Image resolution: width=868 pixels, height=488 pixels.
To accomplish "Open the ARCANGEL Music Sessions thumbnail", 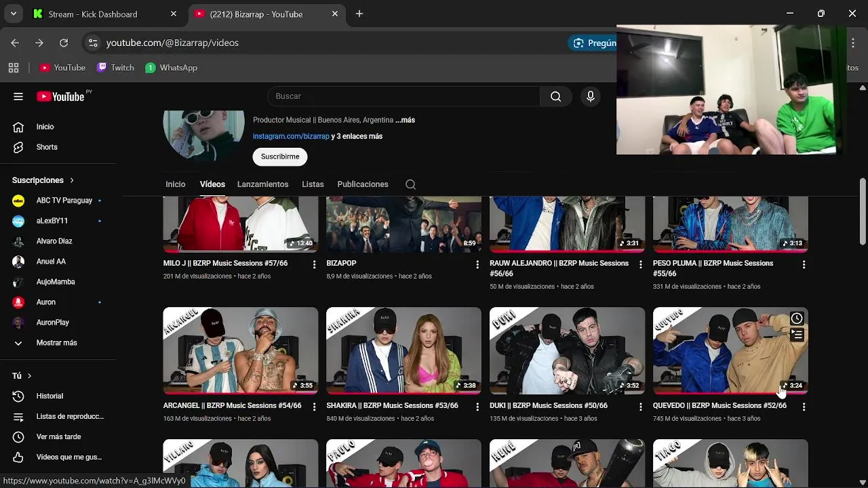I will point(240,350).
